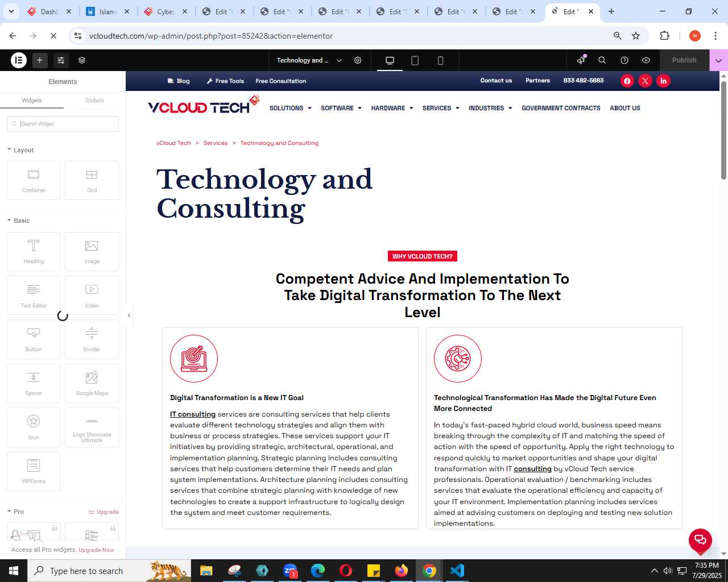This screenshot has height=582, width=728.
Task: Collapse the Layout section
Action: pyautogui.click(x=20, y=150)
